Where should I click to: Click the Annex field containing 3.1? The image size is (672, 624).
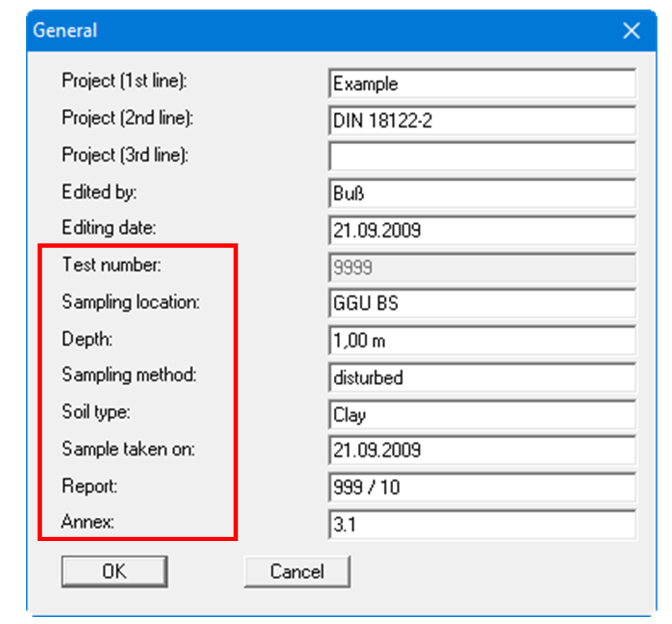coord(482,525)
